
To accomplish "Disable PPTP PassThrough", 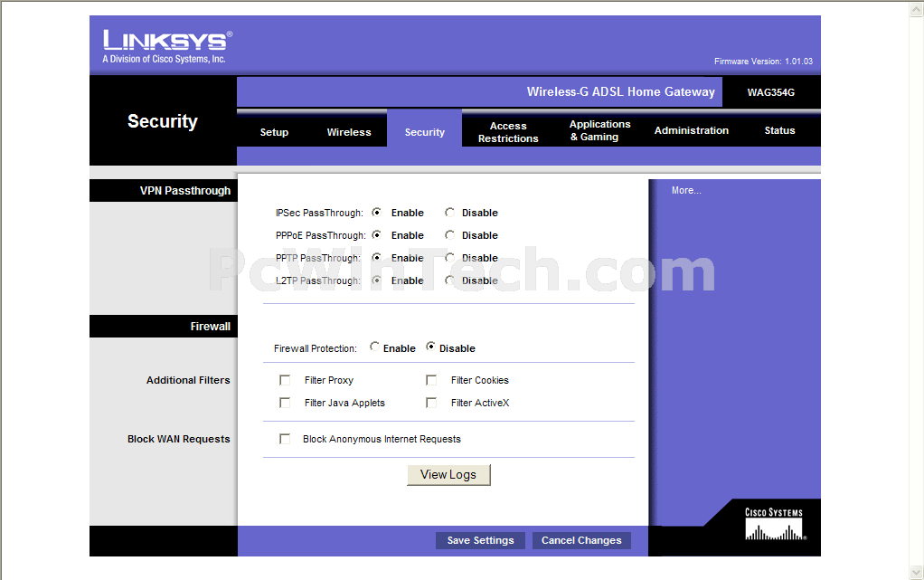I will pyautogui.click(x=449, y=257).
